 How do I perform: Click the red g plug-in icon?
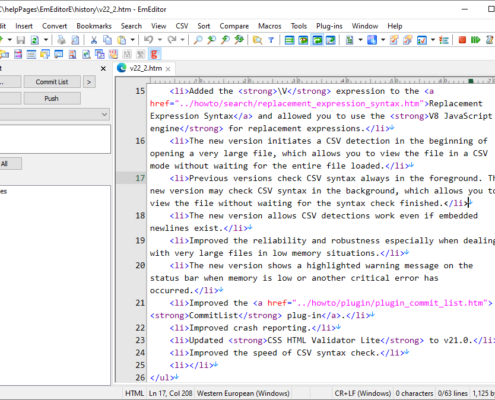[154, 54]
